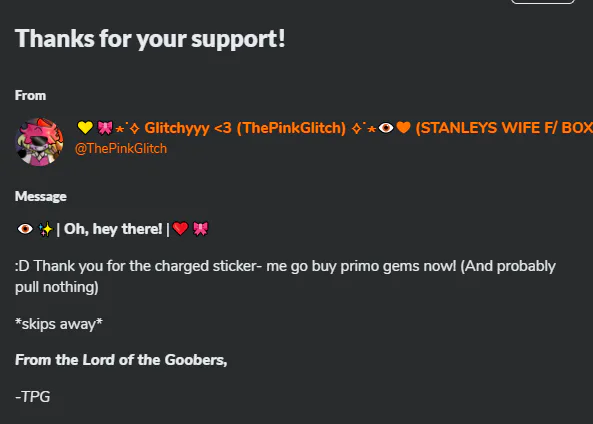
Task: Click the red heart emoji after 'Oh, hey there!'
Action: tap(180, 229)
